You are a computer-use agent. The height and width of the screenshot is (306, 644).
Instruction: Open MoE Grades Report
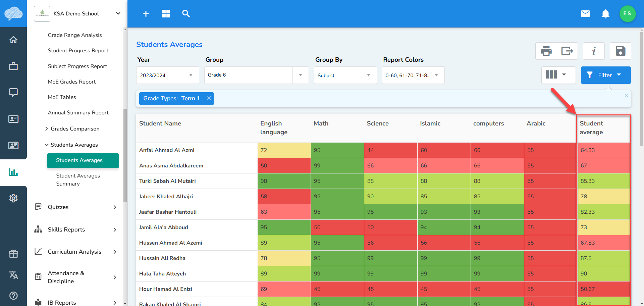[x=72, y=82]
